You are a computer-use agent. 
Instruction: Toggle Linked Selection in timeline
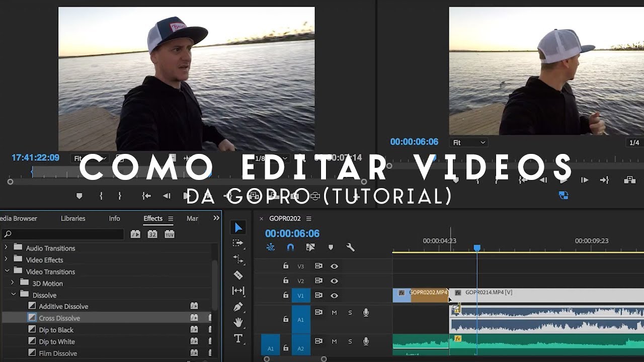point(310,247)
